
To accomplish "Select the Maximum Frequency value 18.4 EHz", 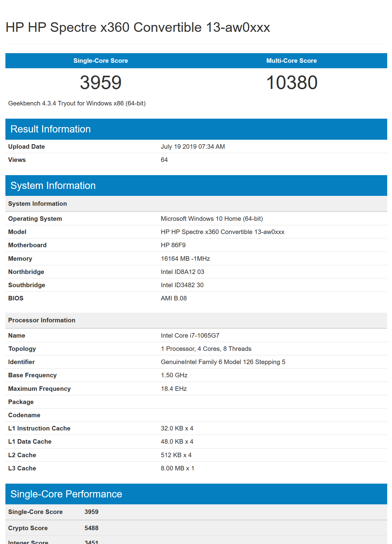I will (x=174, y=389).
